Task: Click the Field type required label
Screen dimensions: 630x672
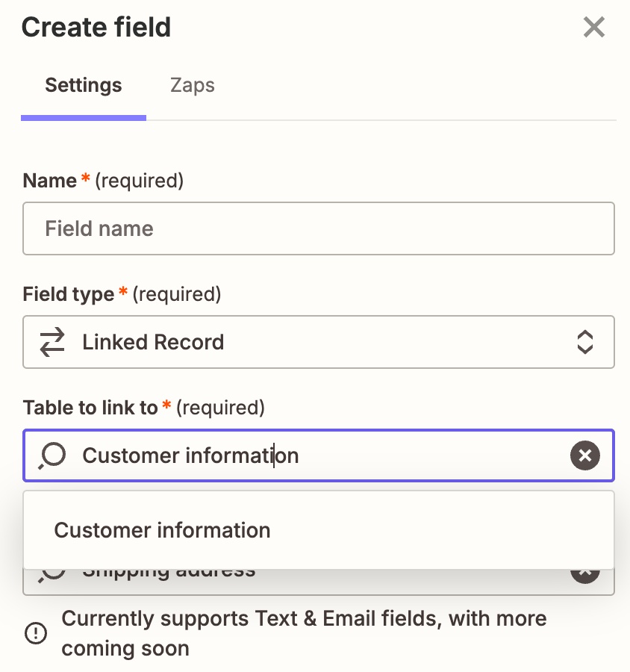Action: pyautogui.click(x=122, y=294)
